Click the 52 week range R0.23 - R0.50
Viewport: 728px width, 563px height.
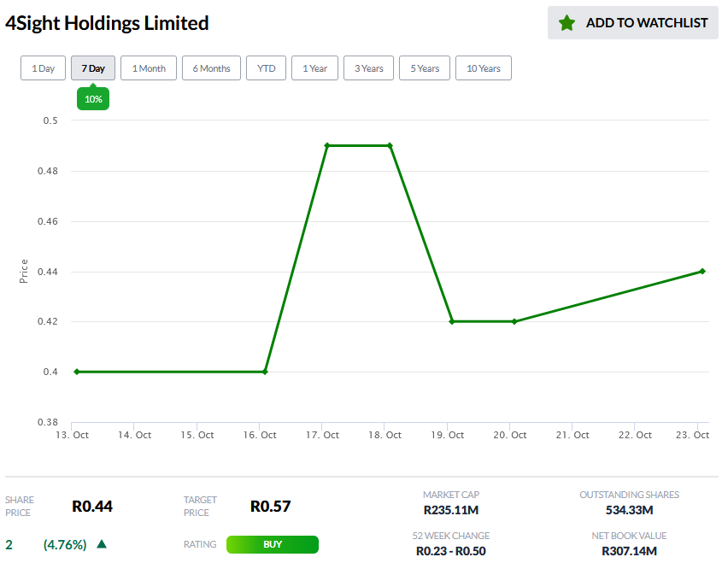coord(451,551)
